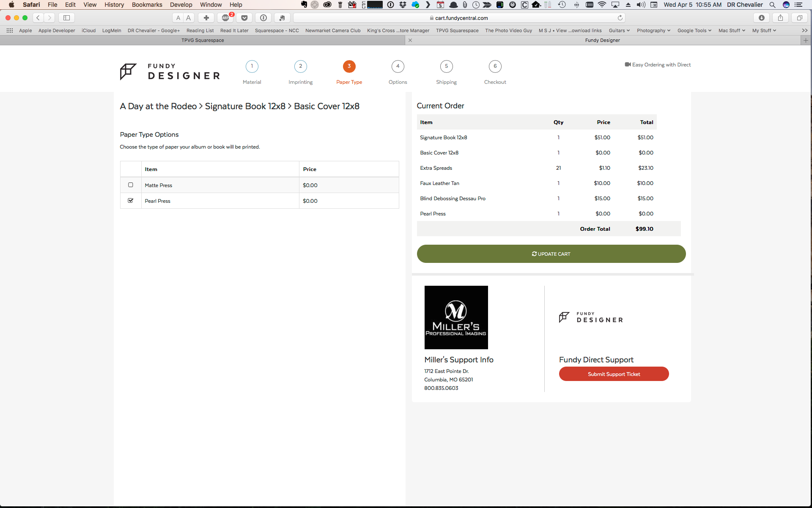The height and width of the screenshot is (508, 812).
Task: Open the Bookmarks menu
Action: (147, 5)
